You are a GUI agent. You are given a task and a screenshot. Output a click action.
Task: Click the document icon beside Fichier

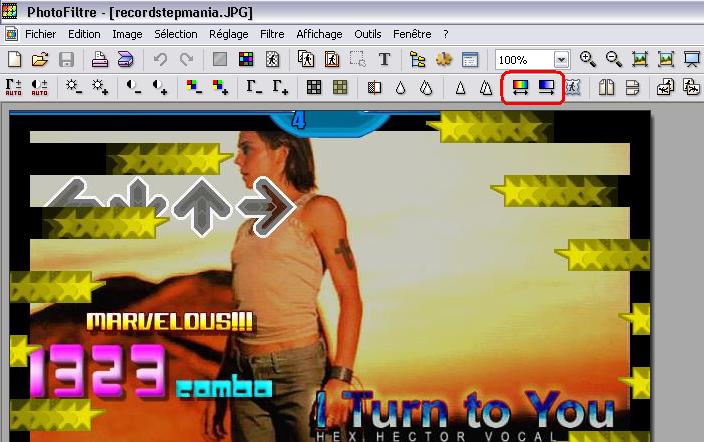click(x=11, y=34)
